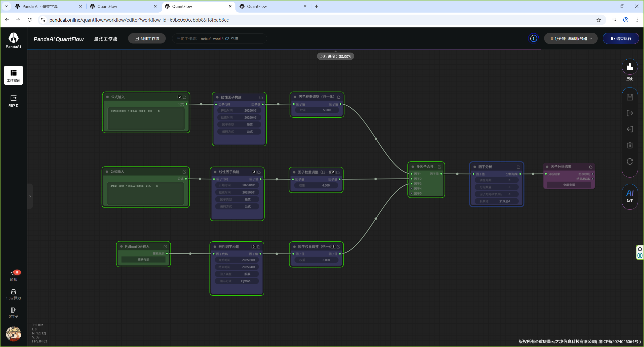The height and width of the screenshot is (347, 644).
Task: Open the browser tab search chevron
Action: (6, 6)
